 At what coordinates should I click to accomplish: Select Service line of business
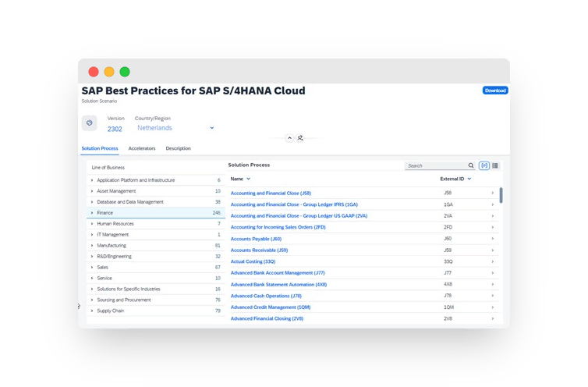pos(156,278)
